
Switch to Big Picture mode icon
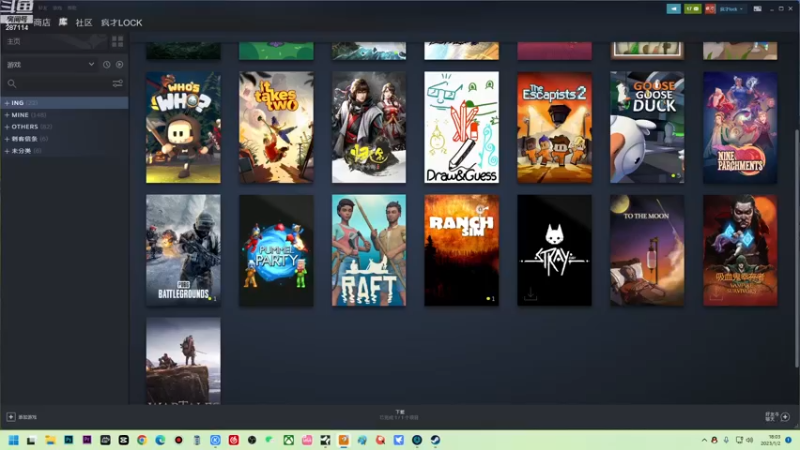click(758, 9)
